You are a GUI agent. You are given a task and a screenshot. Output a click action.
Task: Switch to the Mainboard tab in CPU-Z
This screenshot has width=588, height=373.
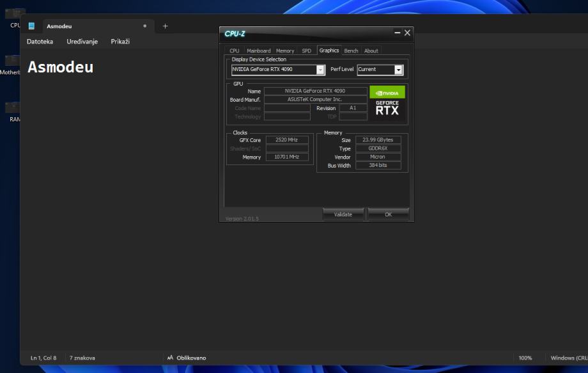click(x=259, y=51)
